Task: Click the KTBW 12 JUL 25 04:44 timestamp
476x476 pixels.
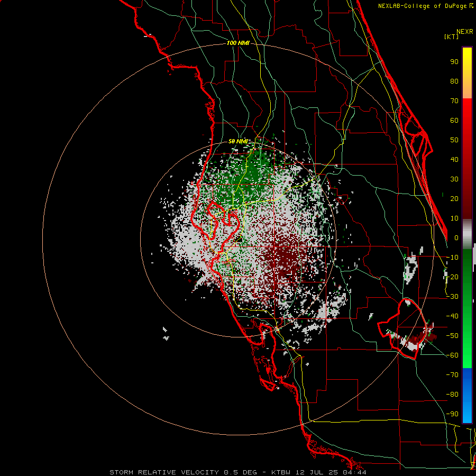Action: [319, 472]
